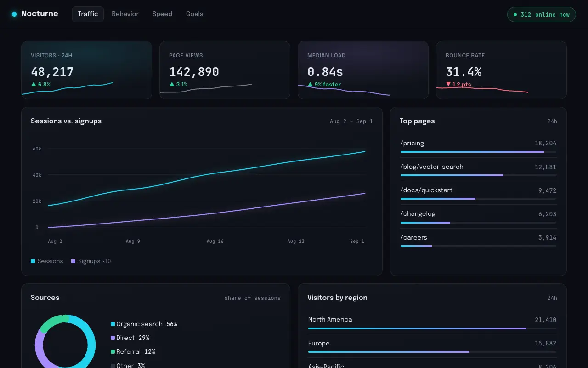Click the 9% faster up arrow
The height and width of the screenshot is (368, 588).
(310, 85)
